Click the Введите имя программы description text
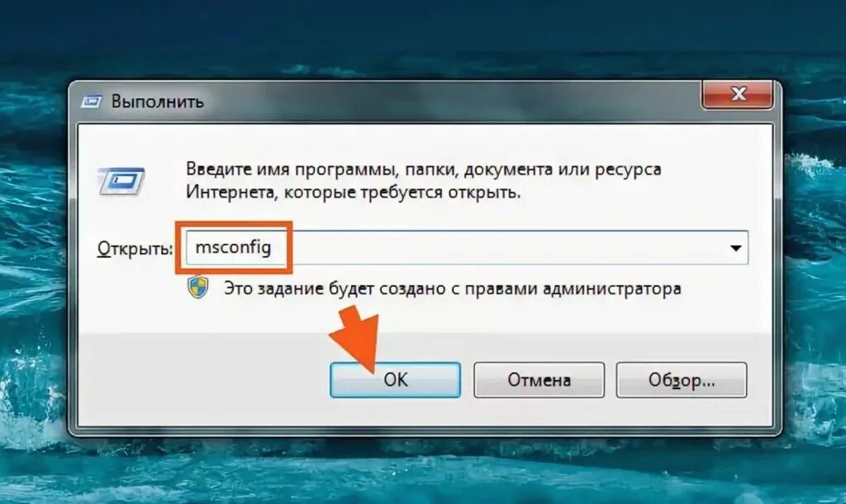The image size is (846, 504). click(424, 180)
